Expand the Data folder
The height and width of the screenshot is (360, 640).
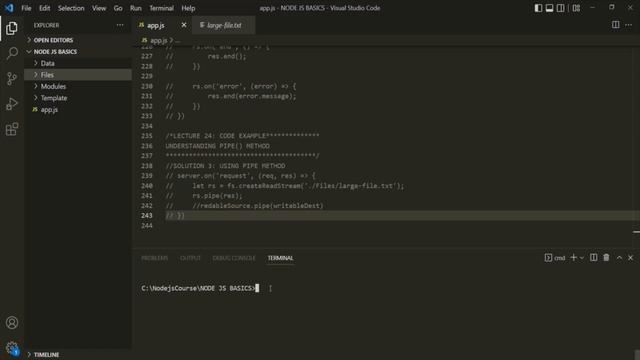(78, 63)
